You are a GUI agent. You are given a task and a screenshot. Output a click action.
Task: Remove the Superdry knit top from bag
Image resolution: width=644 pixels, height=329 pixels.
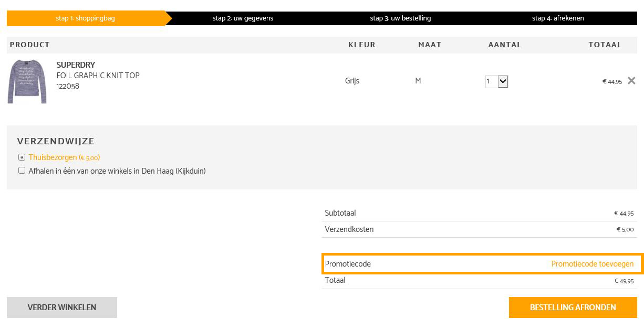[631, 81]
